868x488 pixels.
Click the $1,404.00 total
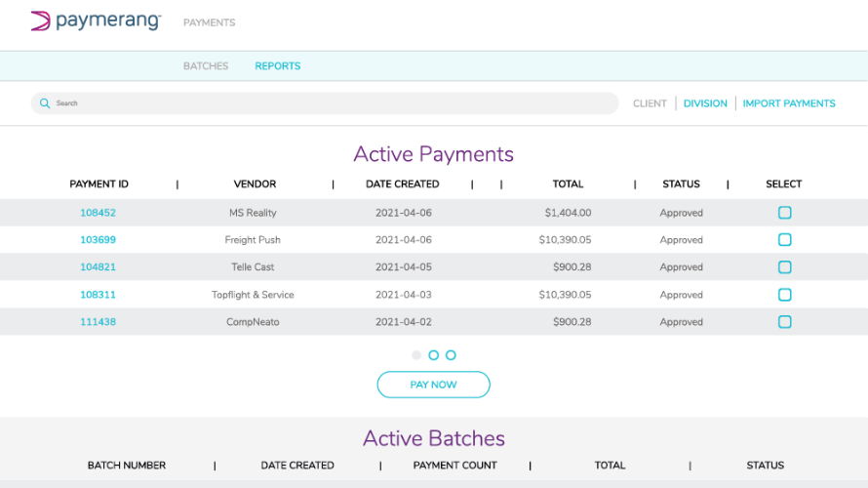pos(568,213)
